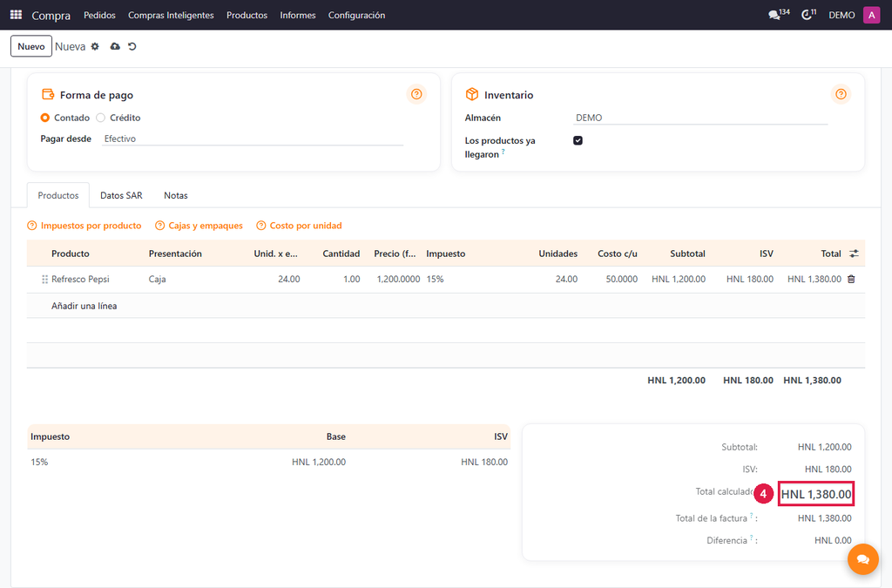Edit the Precio 1,200.0000 cell

point(397,280)
